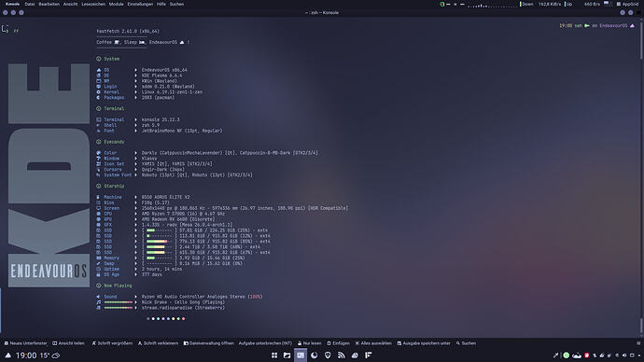Open the Ansicht menu
This screenshot has width=644, height=362.
(x=70, y=4)
